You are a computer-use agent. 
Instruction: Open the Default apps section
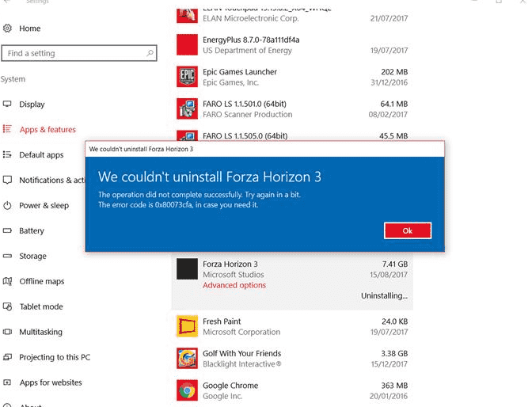click(41, 155)
